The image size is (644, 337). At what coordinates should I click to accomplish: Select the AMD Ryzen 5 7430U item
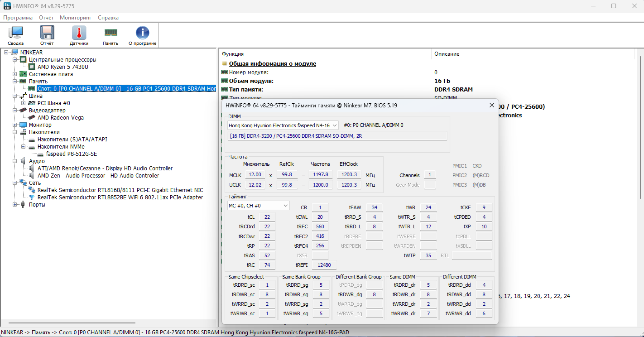[x=62, y=67]
